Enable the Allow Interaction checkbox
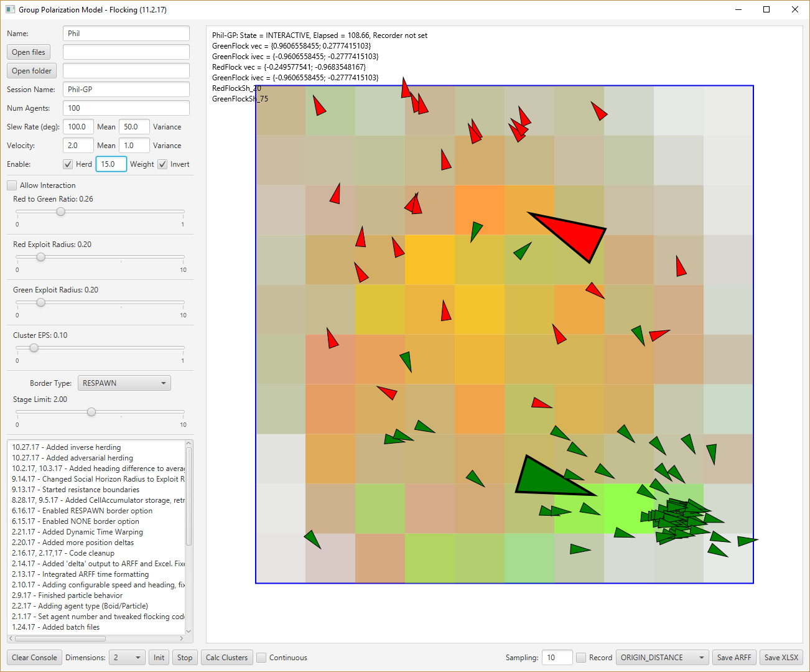810x672 pixels. point(12,185)
